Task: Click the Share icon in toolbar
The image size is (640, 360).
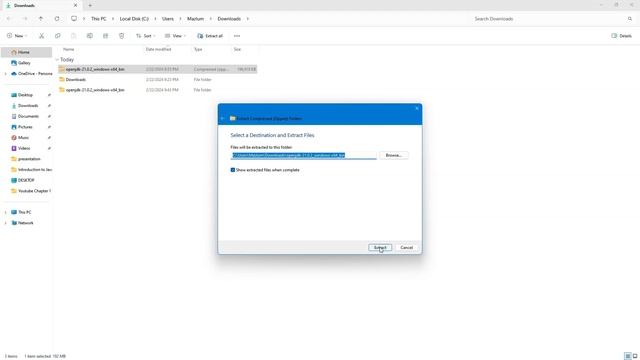Action: (106, 36)
